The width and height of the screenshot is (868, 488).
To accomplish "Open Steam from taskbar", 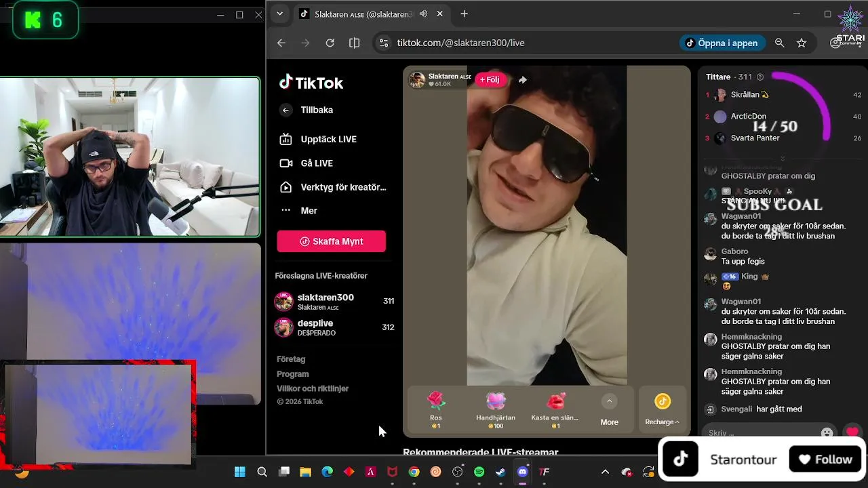I will point(501,472).
